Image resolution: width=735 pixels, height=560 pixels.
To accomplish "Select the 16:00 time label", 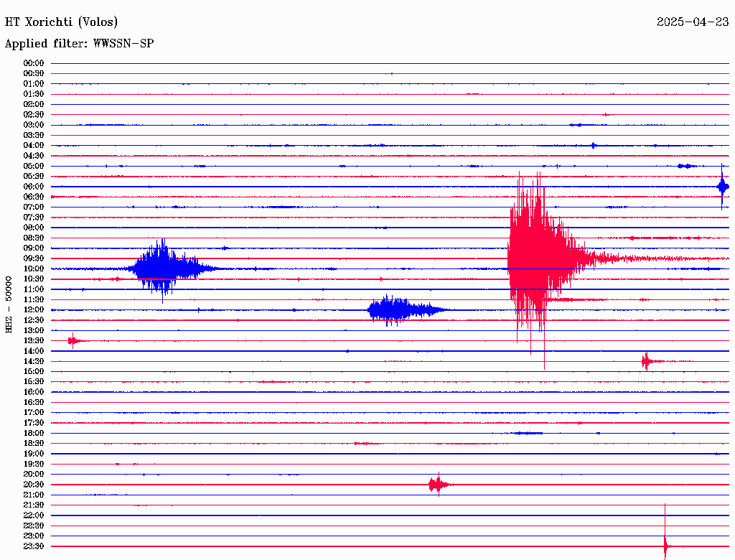I will [x=34, y=392].
